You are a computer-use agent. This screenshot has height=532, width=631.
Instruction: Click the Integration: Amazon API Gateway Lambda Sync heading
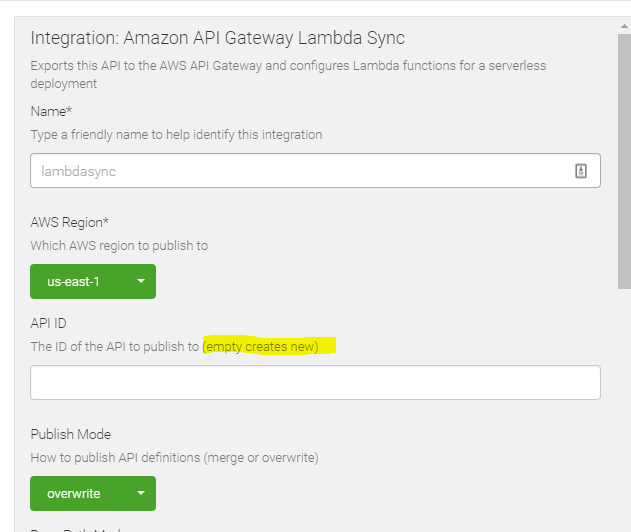pos(217,39)
